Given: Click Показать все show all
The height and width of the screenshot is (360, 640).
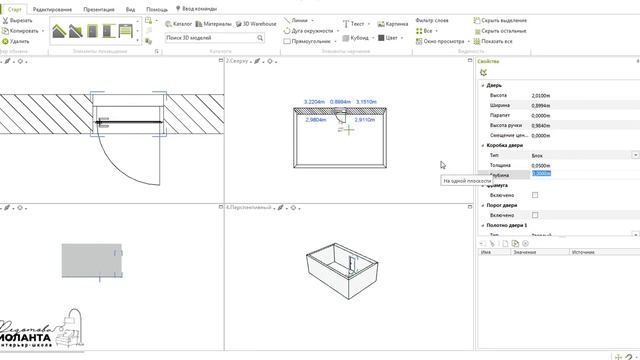Looking at the screenshot, I should click(493, 41).
